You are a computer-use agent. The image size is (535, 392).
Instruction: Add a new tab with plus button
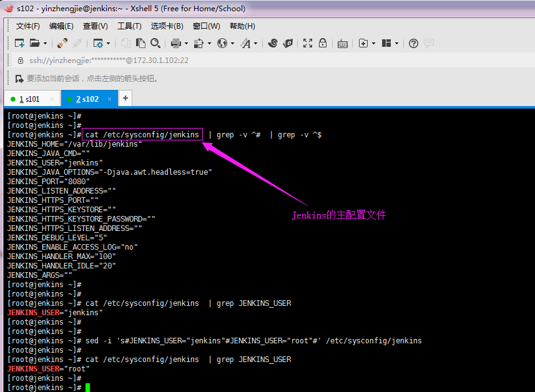(125, 98)
